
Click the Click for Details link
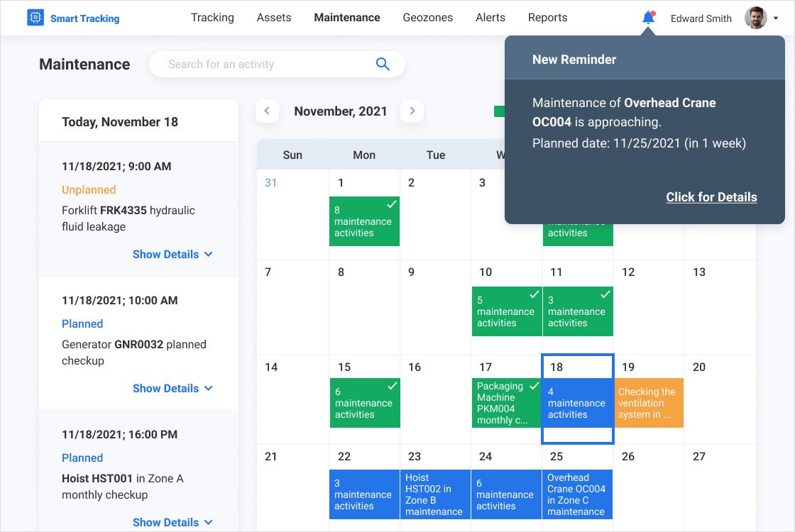tap(711, 197)
